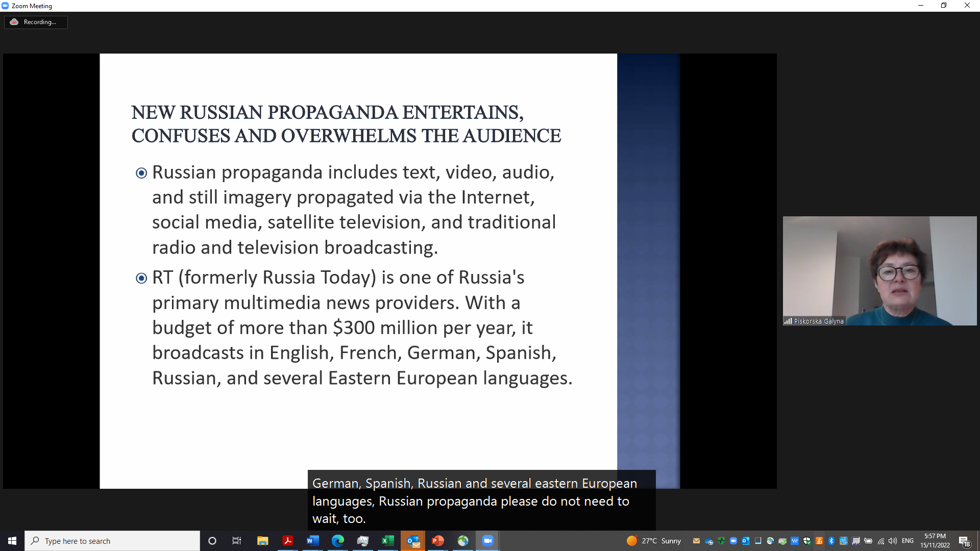
Task: Switch to Zoom taskbar icon
Action: tap(487, 541)
